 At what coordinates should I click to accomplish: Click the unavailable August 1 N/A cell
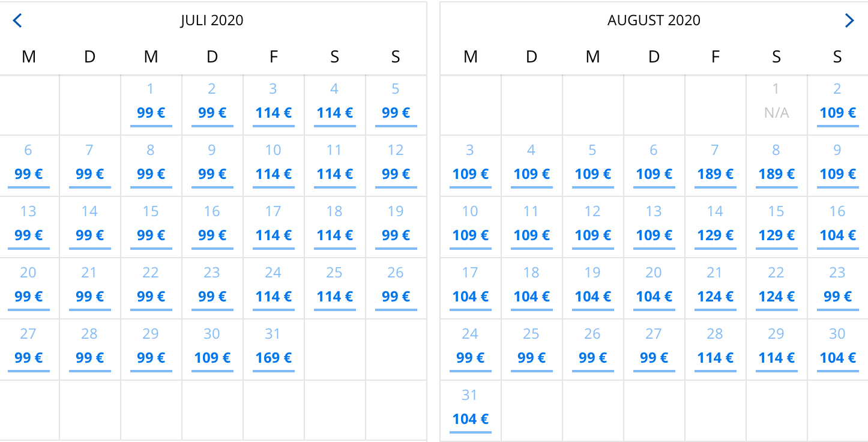click(776, 105)
